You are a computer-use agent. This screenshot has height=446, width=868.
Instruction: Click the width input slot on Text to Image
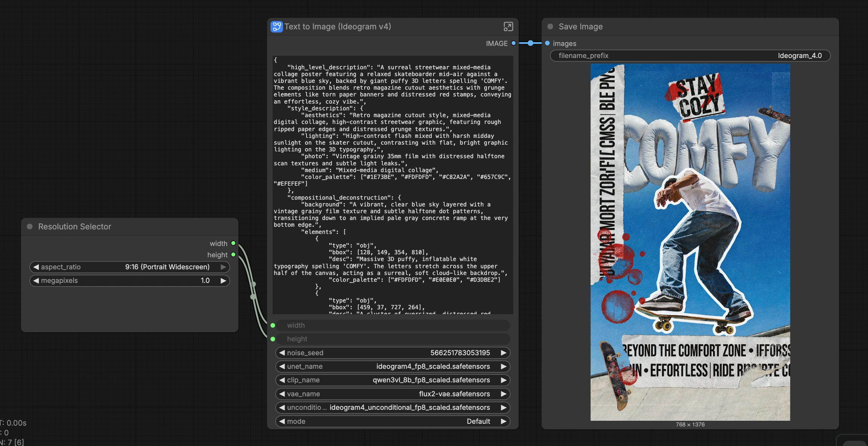(x=273, y=325)
